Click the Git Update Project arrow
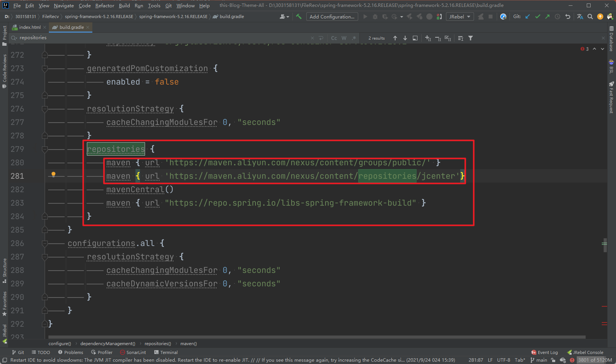This screenshot has height=364, width=616. coord(528,17)
